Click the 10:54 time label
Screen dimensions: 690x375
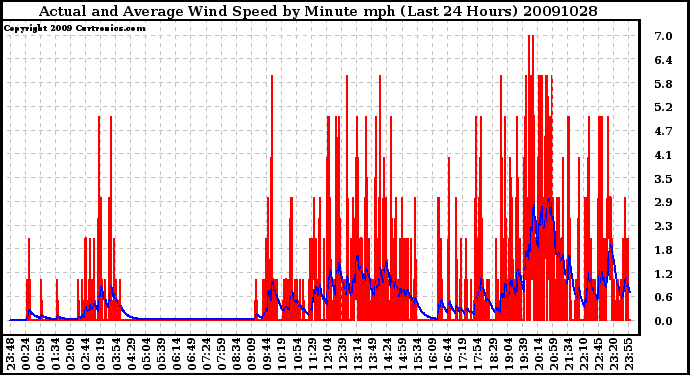click(x=296, y=354)
